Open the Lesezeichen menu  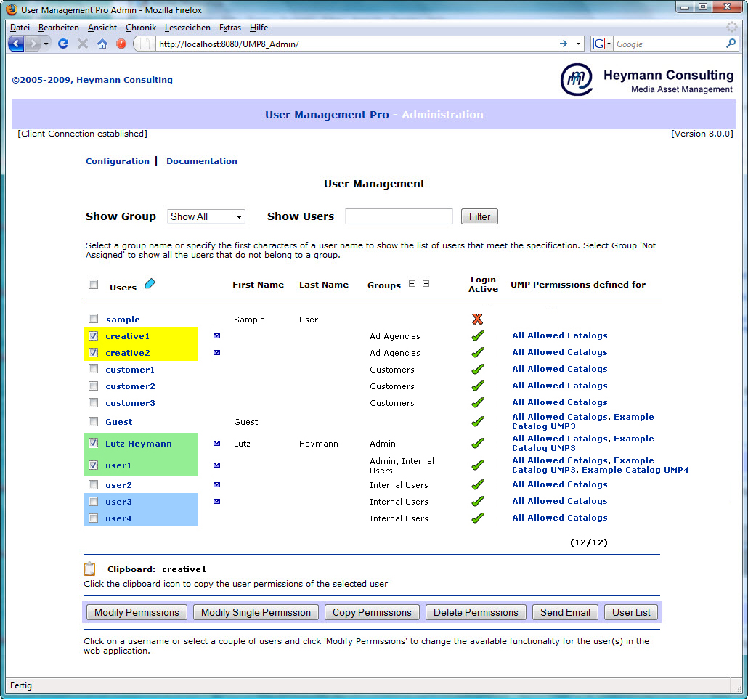pyautogui.click(x=187, y=28)
